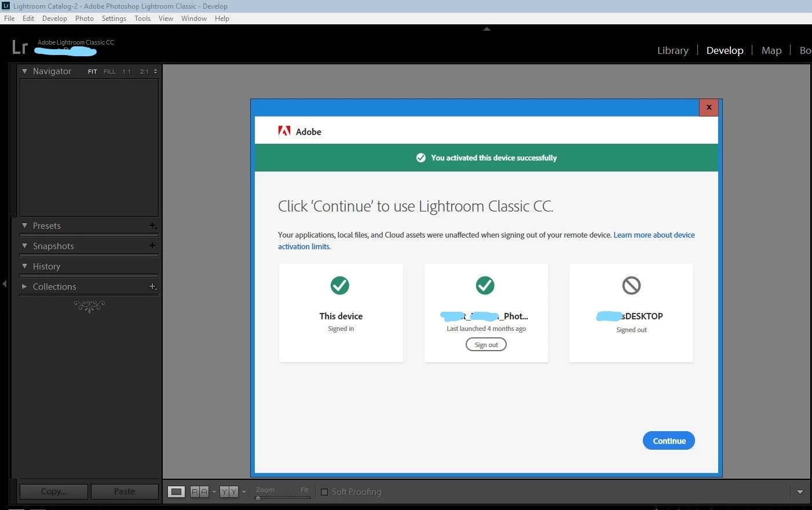
Task: Collapse the Presets panel
Action: (x=24, y=225)
